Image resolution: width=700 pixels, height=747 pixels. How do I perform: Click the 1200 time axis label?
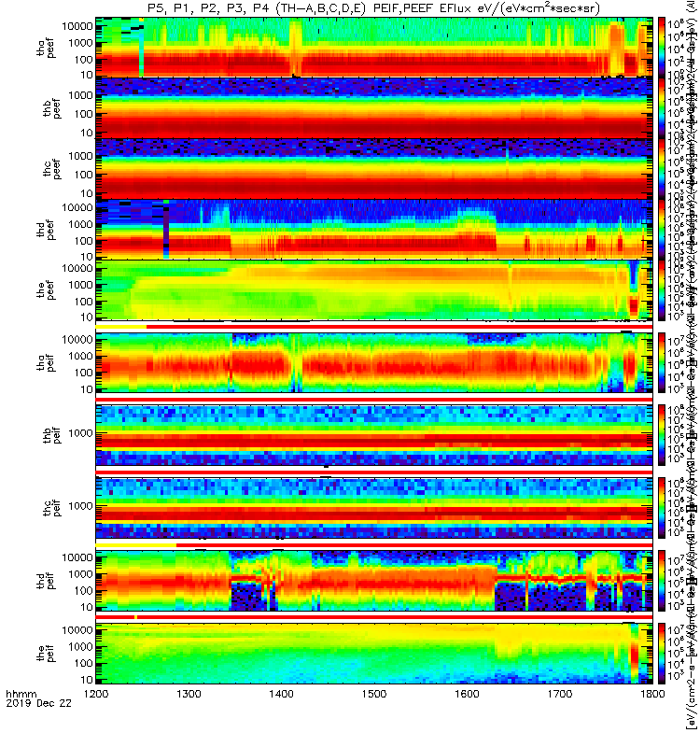click(96, 694)
